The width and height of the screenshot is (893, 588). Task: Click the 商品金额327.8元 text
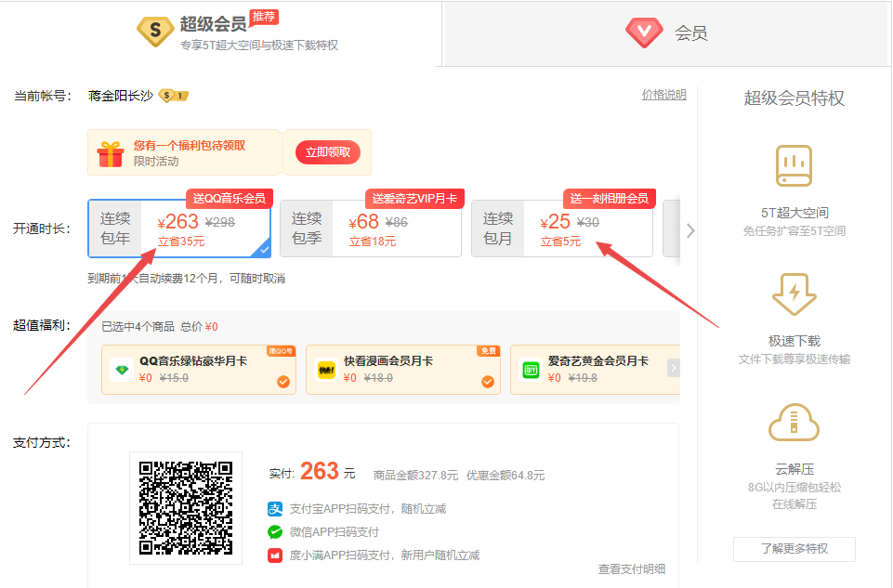pos(415,476)
